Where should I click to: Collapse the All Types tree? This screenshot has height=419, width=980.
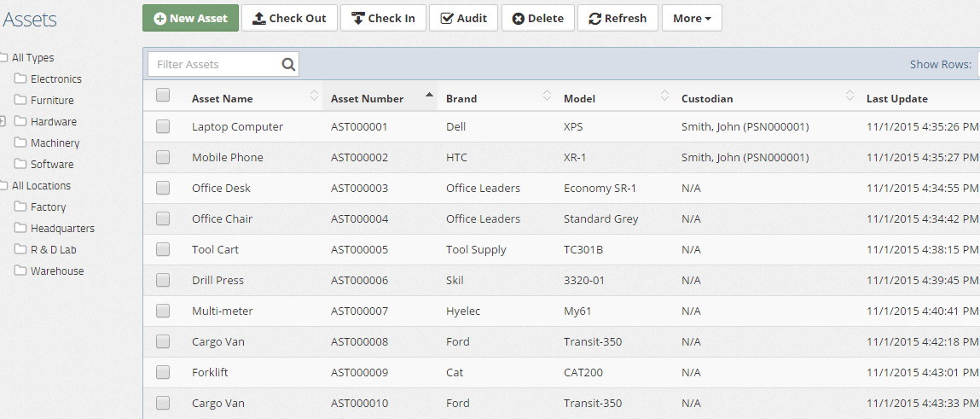[3, 57]
